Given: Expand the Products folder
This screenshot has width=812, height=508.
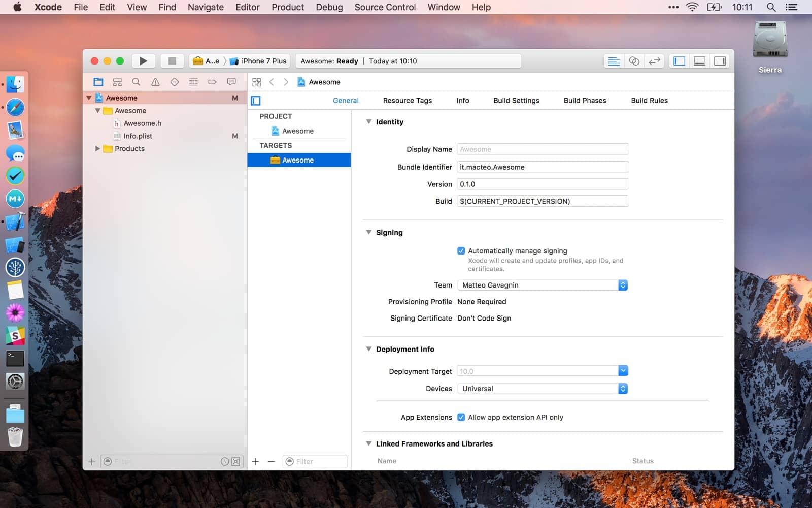Looking at the screenshot, I should pos(97,149).
